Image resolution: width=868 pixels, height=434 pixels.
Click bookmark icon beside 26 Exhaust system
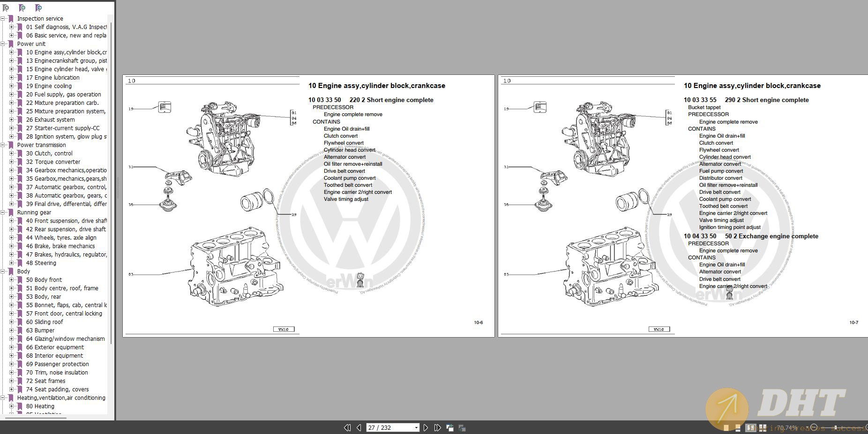click(20, 120)
